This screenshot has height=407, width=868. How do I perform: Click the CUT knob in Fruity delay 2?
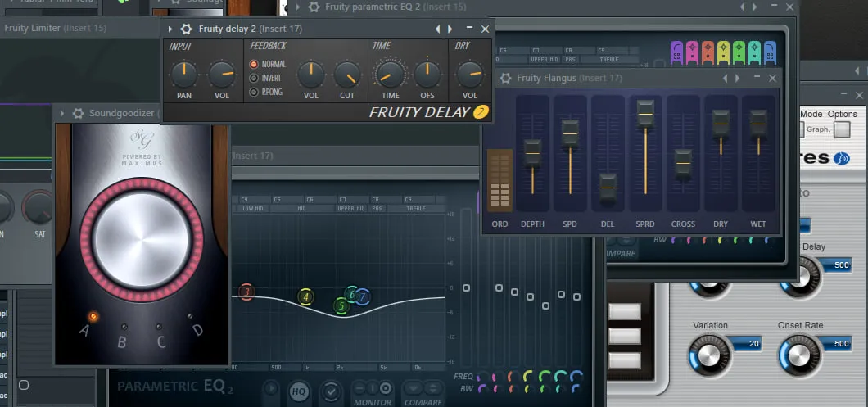click(347, 75)
